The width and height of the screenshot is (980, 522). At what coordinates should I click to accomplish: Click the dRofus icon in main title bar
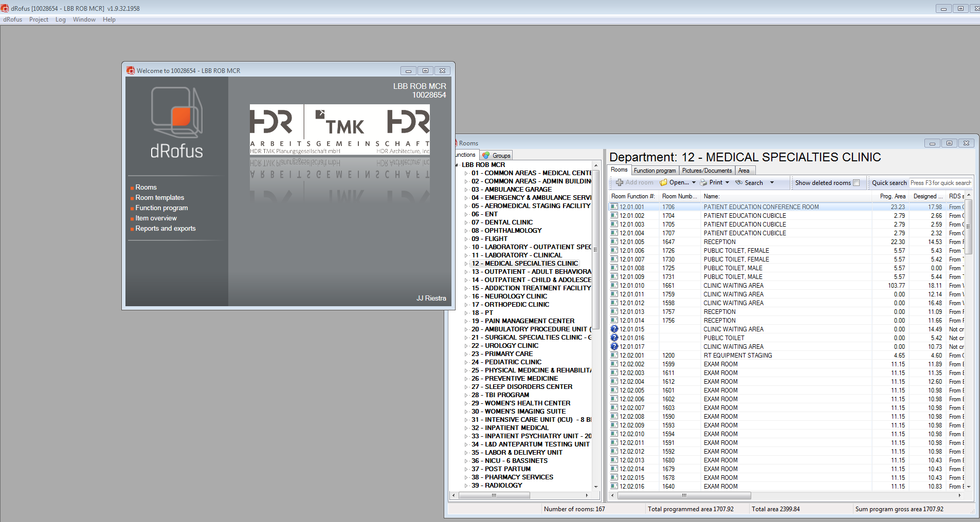(x=5, y=8)
